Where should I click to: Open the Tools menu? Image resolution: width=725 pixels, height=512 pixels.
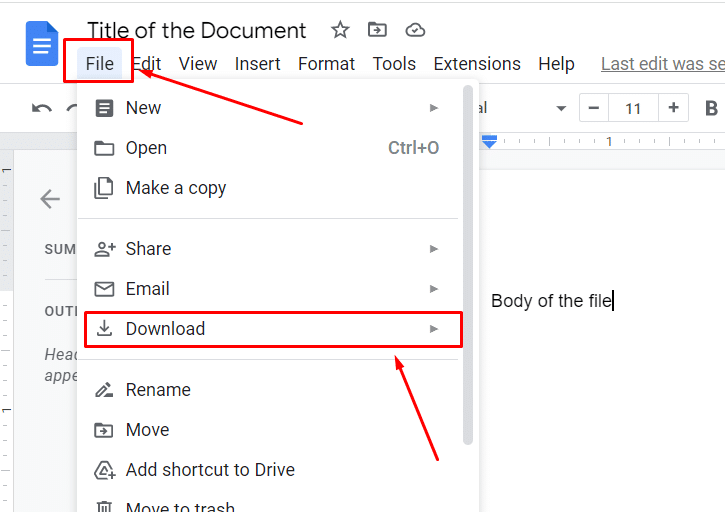pos(394,63)
